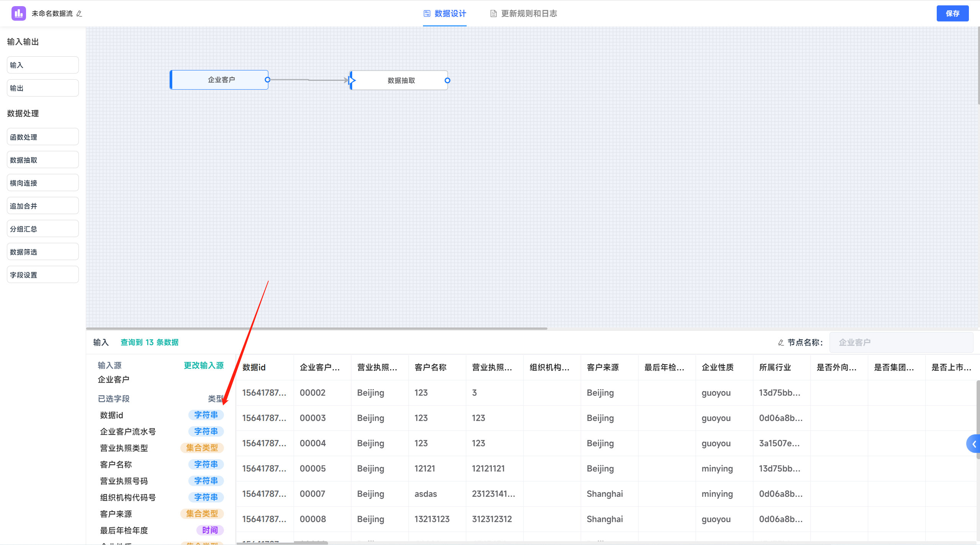Open 更新规则和日志 tab
980x545 pixels.
[523, 14]
